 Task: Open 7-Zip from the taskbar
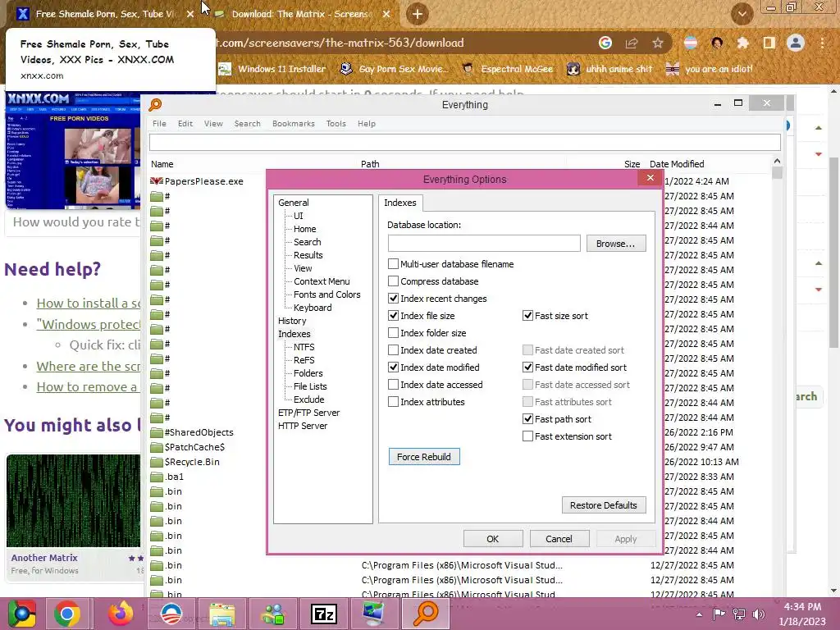(324, 614)
